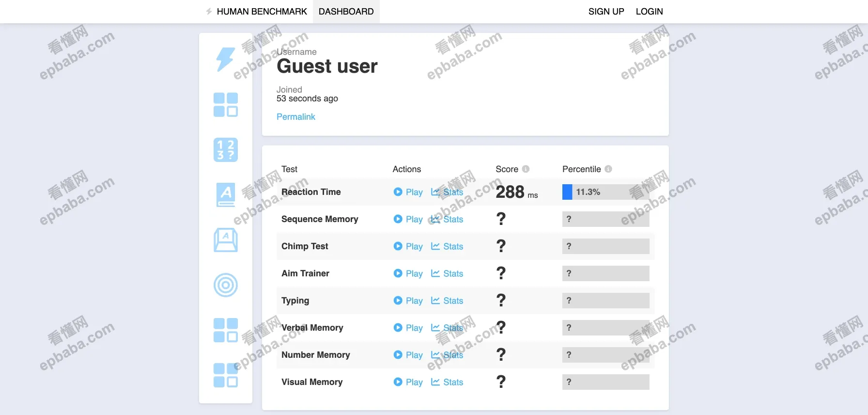The width and height of the screenshot is (868, 415).
Task: Click the 'Sequence Memory' test name
Action: 320,219
